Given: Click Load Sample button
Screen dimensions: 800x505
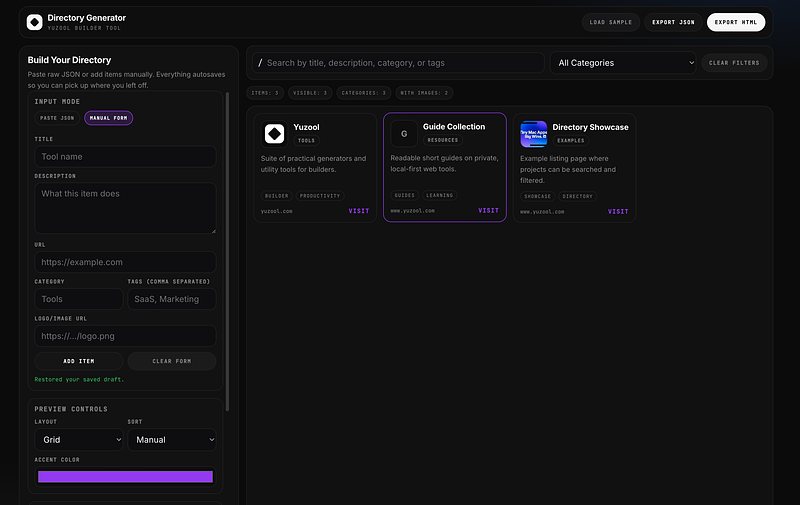Looking at the screenshot, I should (x=611, y=22).
